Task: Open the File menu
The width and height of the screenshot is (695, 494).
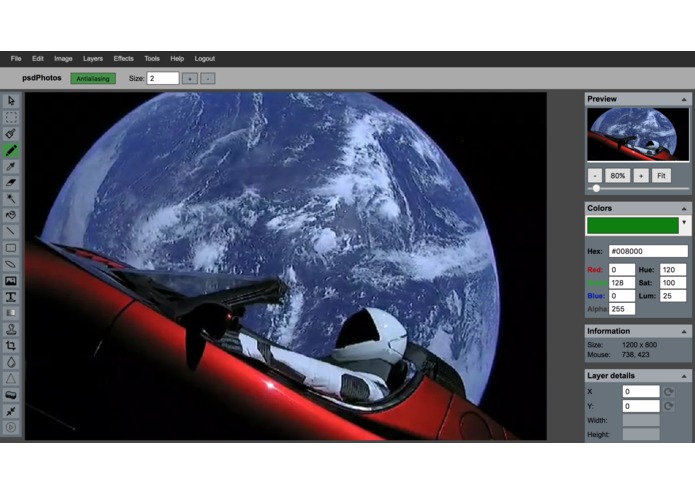Action: click(16, 58)
